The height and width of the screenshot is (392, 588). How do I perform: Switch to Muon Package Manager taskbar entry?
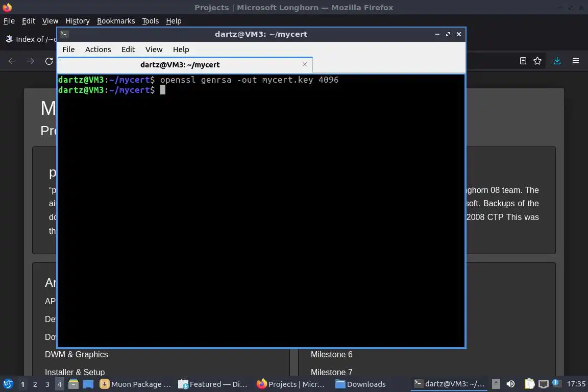135,384
